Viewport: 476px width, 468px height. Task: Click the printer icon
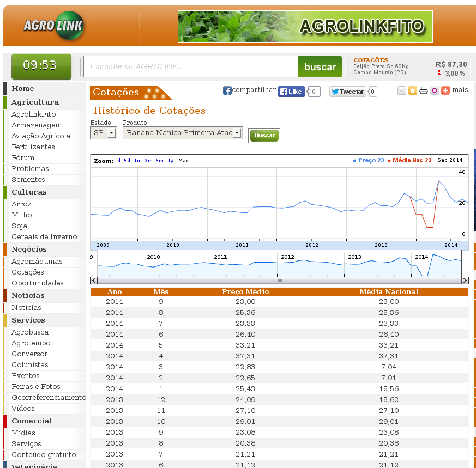[424, 90]
